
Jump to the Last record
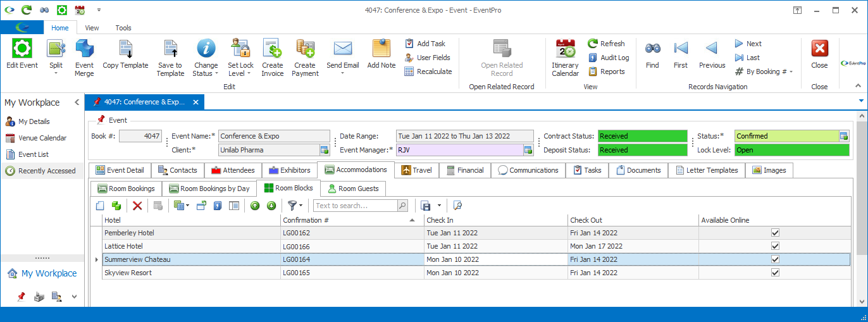[x=747, y=58]
